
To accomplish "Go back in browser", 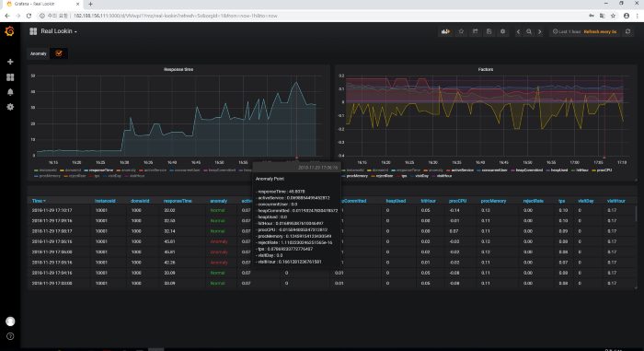I will coord(7,16).
